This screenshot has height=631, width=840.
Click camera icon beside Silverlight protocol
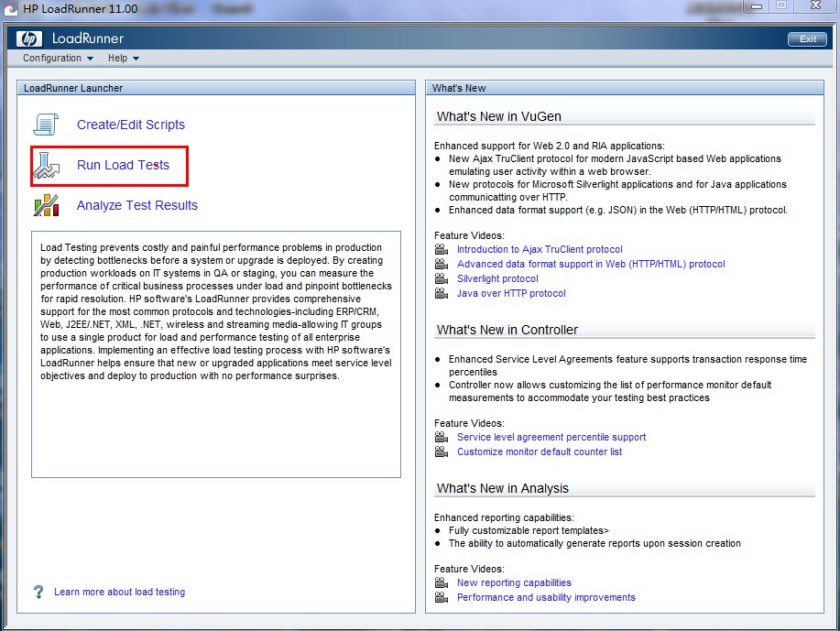[x=442, y=278]
